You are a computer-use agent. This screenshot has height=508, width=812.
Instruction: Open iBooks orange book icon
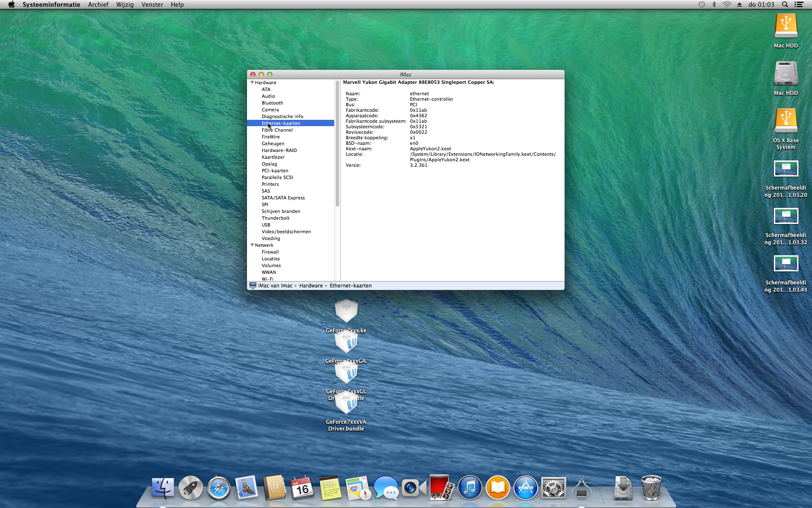[x=498, y=488]
